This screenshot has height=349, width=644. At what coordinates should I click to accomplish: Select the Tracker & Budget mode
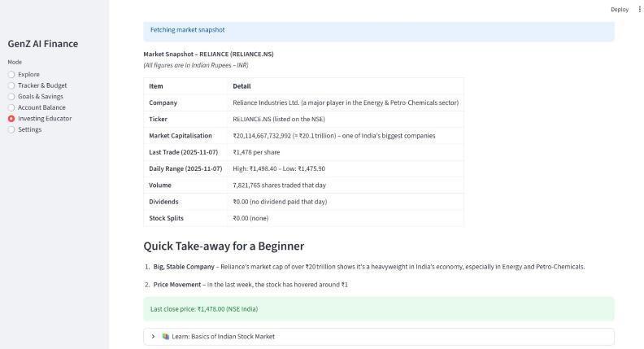coord(11,85)
